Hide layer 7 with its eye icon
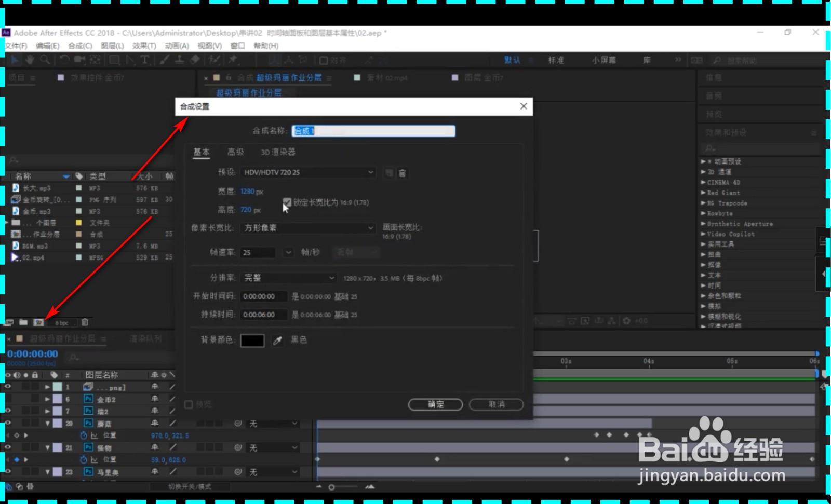831x504 pixels. click(8, 411)
